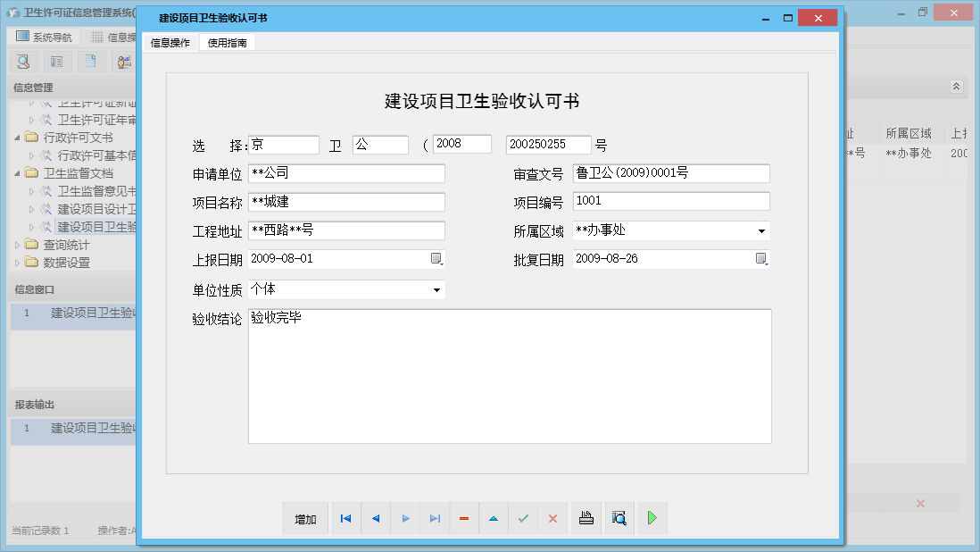Open the 批复日期 calendar picker
Image resolution: width=980 pixels, height=552 pixels.
(x=761, y=259)
